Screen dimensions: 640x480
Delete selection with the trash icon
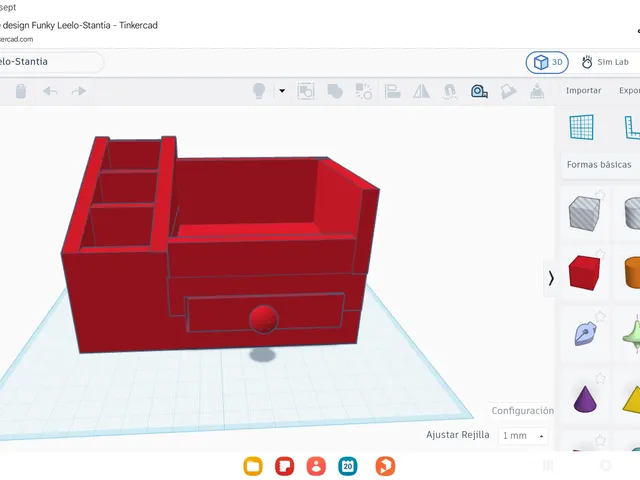(21, 91)
